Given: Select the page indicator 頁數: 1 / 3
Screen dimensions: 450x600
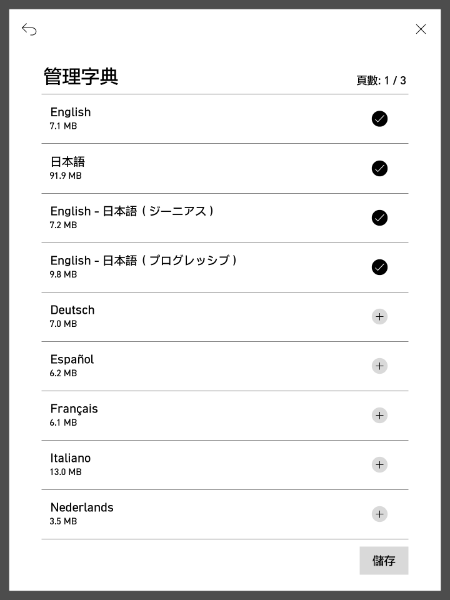Looking at the screenshot, I should [x=381, y=80].
